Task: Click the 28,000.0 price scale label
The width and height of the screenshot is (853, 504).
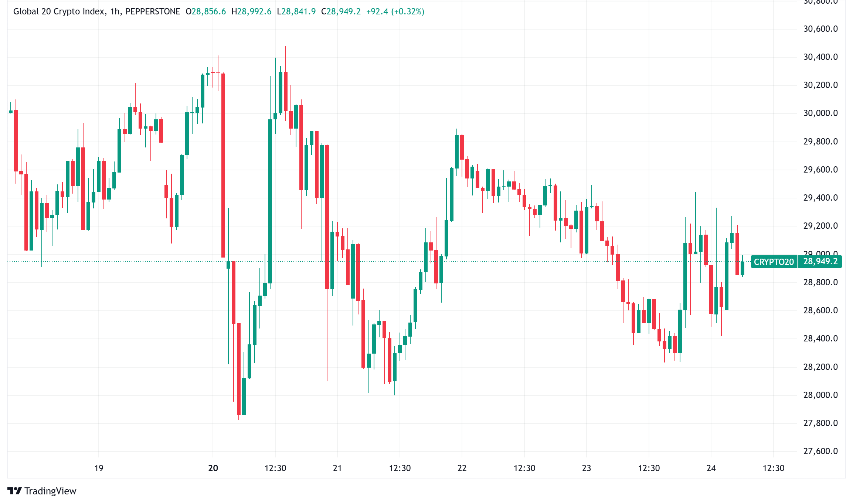Action: pyautogui.click(x=820, y=395)
